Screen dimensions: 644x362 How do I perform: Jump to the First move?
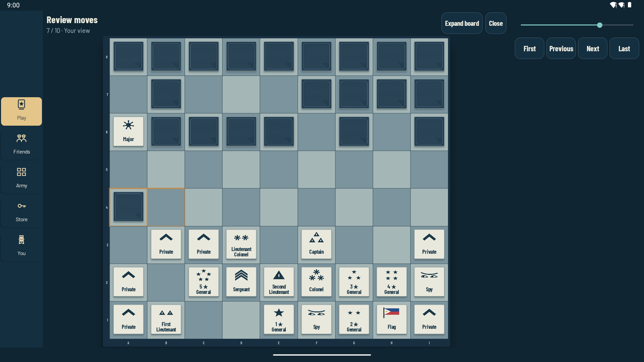coord(530,49)
